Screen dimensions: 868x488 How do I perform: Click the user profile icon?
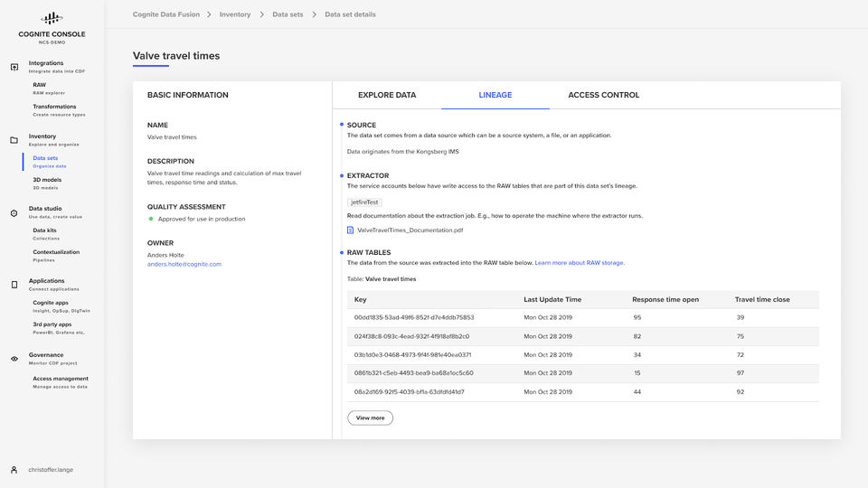14,470
